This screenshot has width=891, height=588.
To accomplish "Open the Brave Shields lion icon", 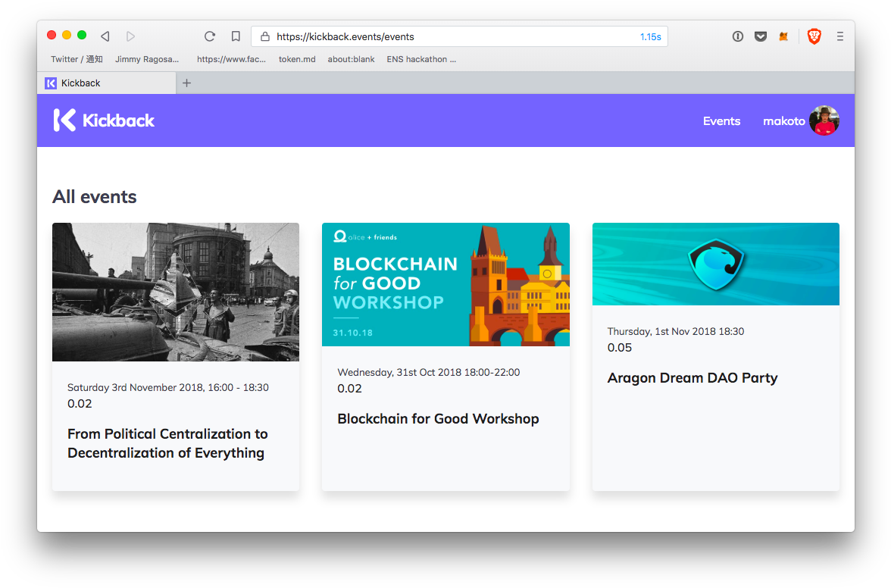I will click(x=814, y=36).
